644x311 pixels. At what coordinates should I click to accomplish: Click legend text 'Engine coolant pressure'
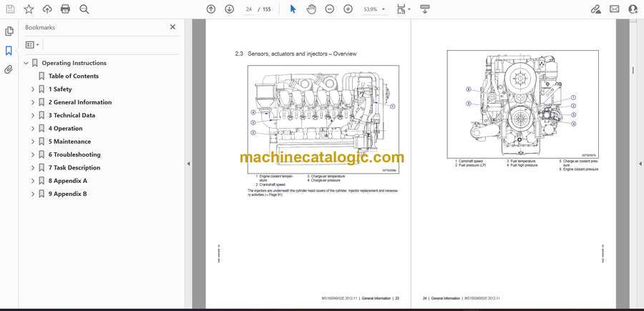(x=581, y=169)
